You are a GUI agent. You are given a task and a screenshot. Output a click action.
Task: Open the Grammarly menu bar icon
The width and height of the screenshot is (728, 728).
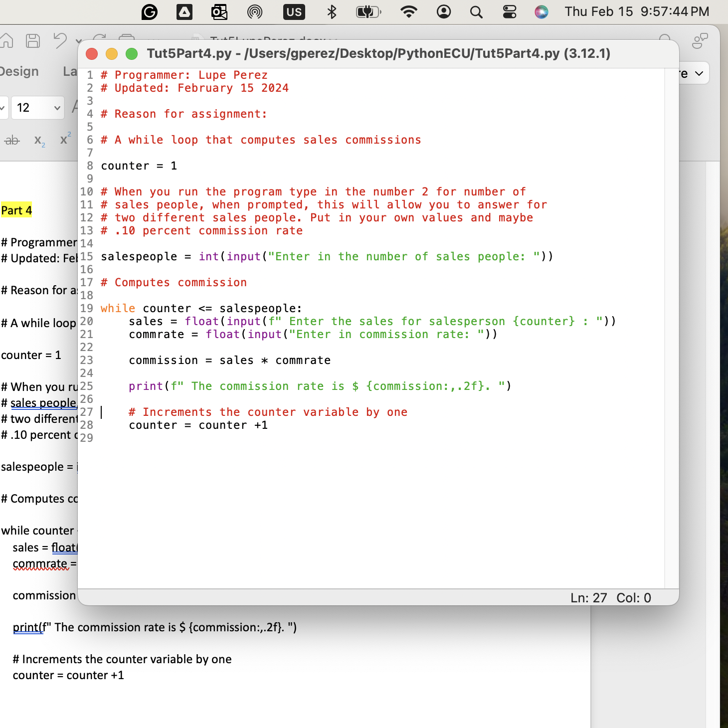(x=149, y=12)
